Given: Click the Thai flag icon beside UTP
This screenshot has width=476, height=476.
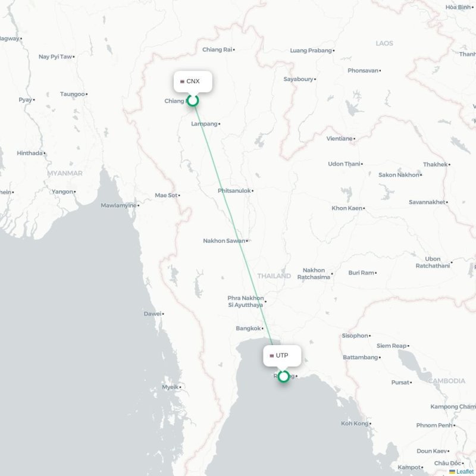Looking at the screenshot, I should point(272,355).
